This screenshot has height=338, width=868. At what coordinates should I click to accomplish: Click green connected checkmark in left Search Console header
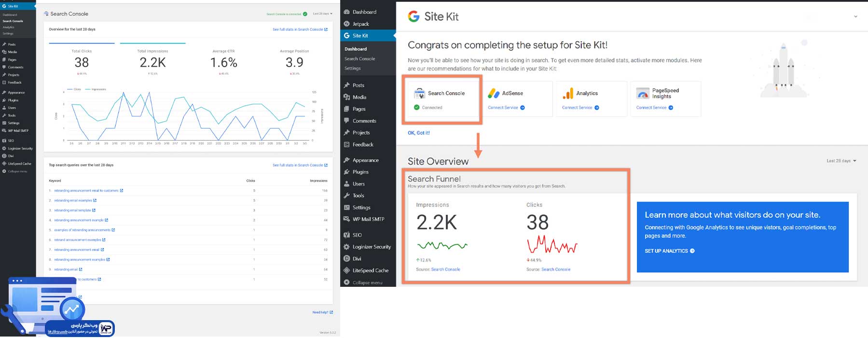(x=305, y=14)
